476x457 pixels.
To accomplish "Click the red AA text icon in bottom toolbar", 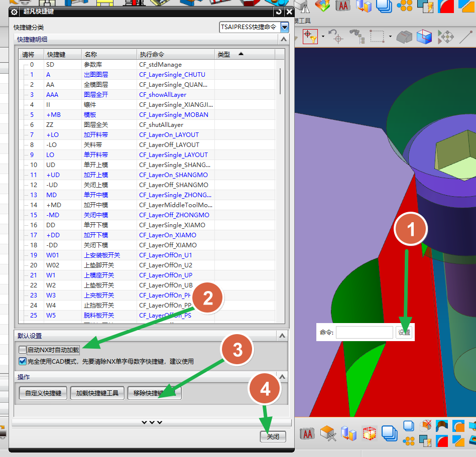I will coord(307,433).
